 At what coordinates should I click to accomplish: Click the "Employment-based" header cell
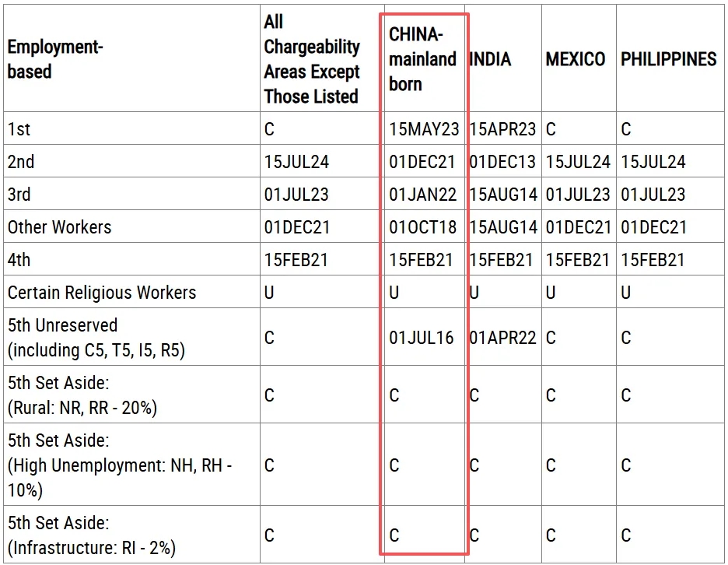click(x=54, y=59)
